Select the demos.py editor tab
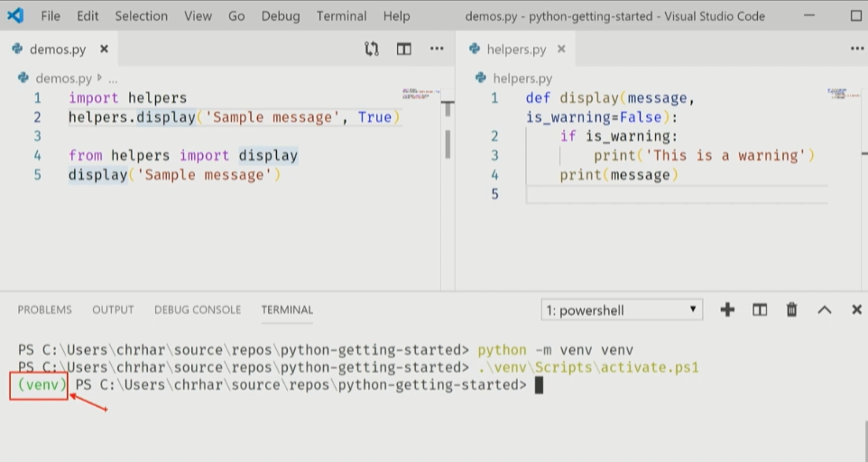Viewport: 868px width, 462px height. click(58, 50)
